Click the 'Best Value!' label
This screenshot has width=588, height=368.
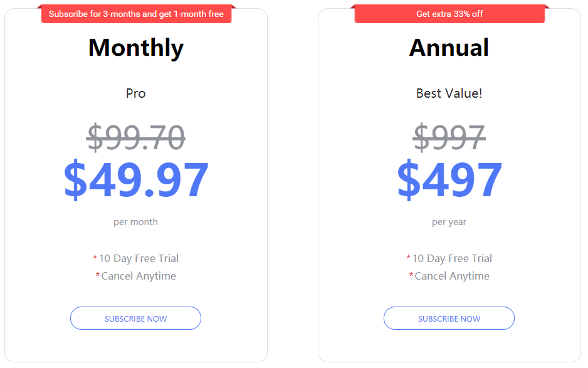449,93
